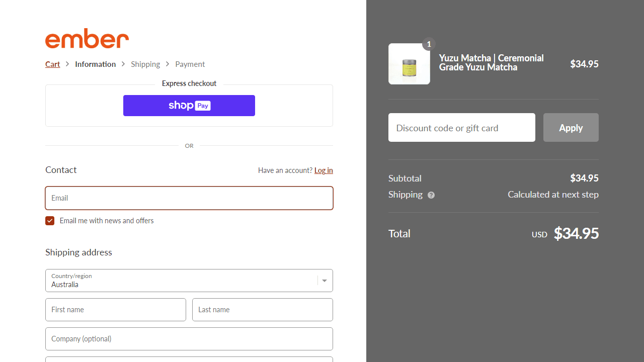Screen dimensions: 644x362
Task: Click the Subtotal label
Action: pyautogui.click(x=405, y=178)
